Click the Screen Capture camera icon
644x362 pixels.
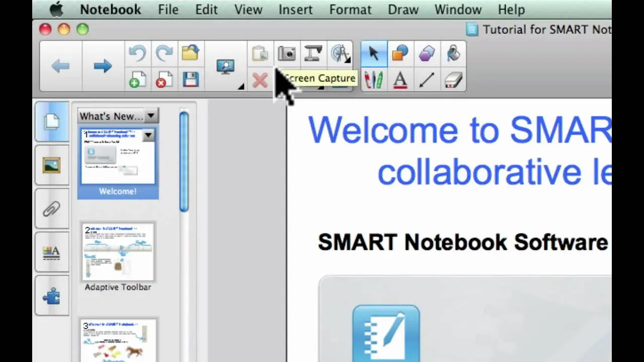tap(286, 53)
